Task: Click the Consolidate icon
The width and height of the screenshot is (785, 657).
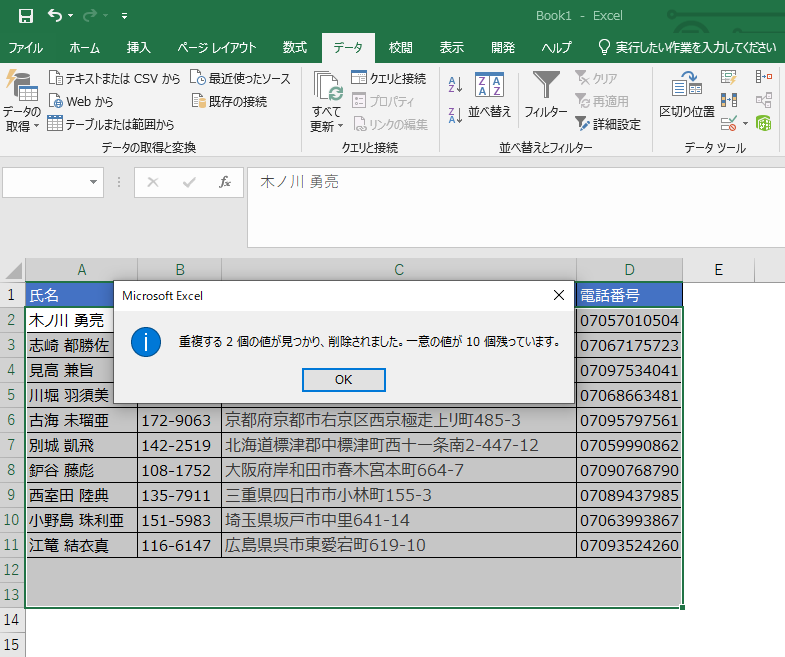Action: click(x=763, y=77)
